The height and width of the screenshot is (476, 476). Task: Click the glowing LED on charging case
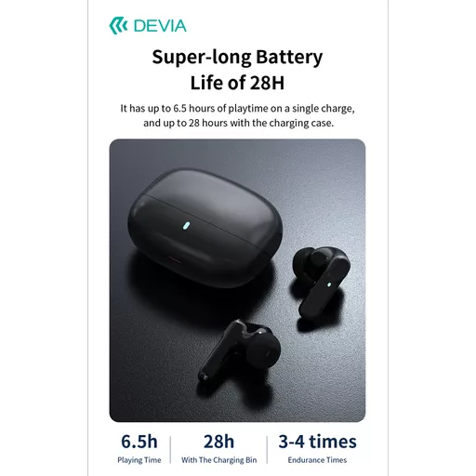pyautogui.click(x=186, y=225)
